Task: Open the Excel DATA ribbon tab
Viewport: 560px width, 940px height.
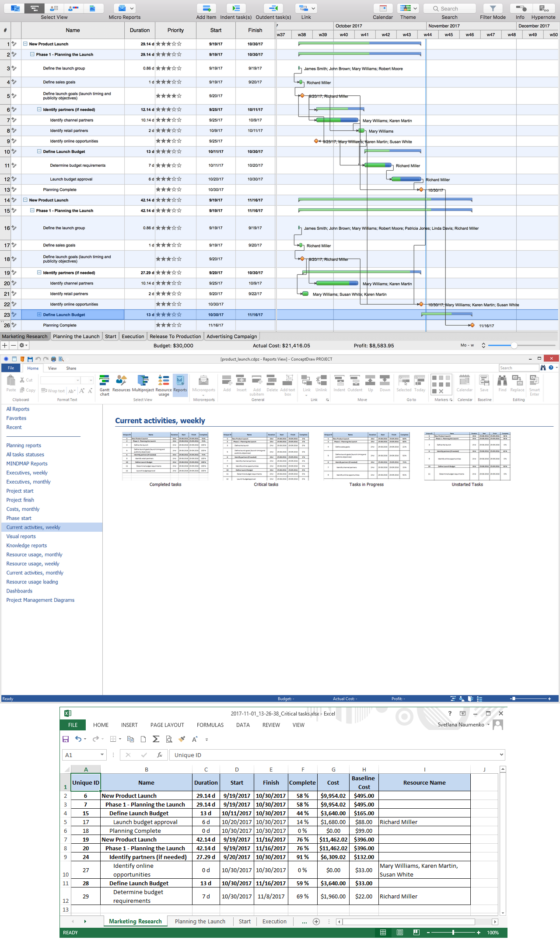Action: tap(243, 725)
